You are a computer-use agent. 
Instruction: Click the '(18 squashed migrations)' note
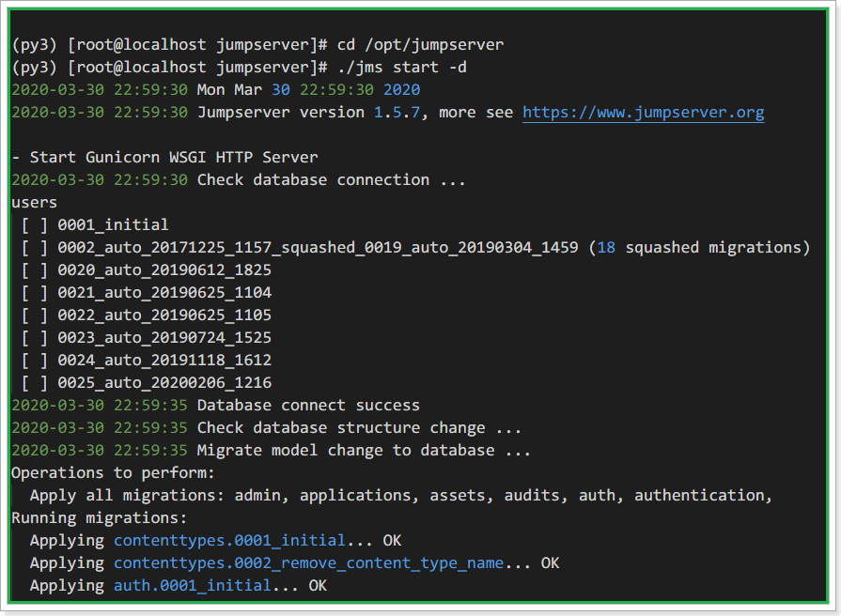coord(699,247)
